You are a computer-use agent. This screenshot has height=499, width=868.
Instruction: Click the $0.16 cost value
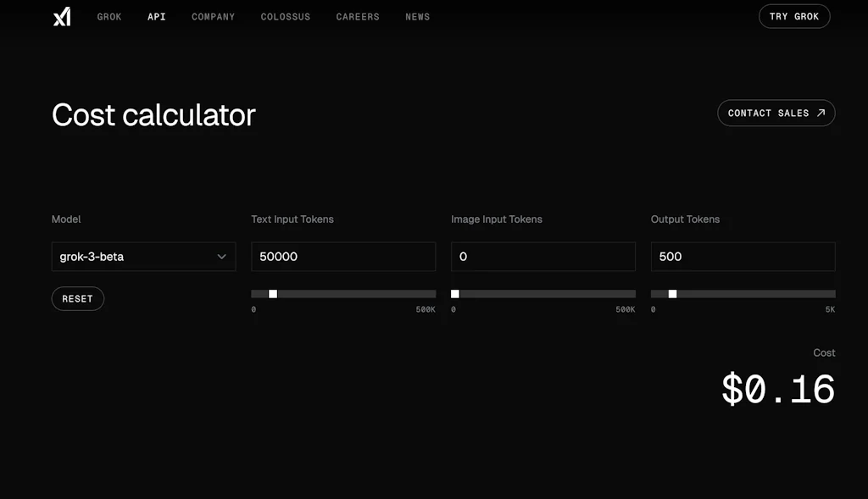pyautogui.click(x=778, y=389)
